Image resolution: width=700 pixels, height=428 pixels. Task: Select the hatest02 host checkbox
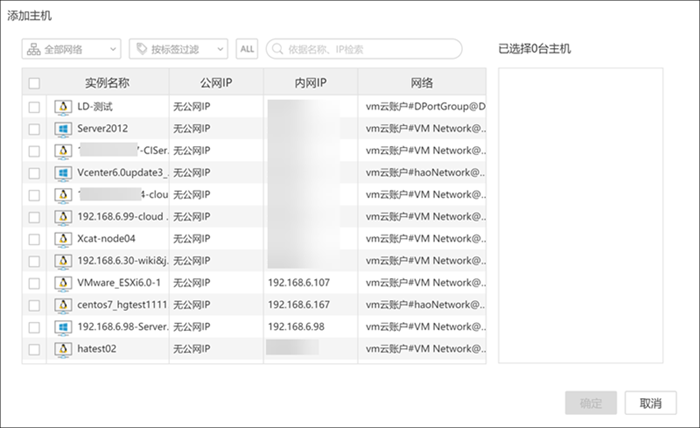click(34, 350)
